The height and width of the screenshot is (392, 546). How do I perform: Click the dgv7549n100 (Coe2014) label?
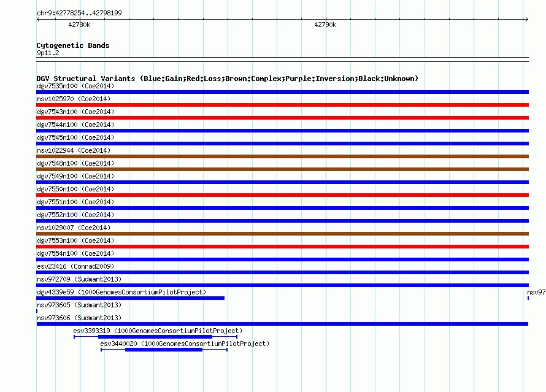click(75, 176)
